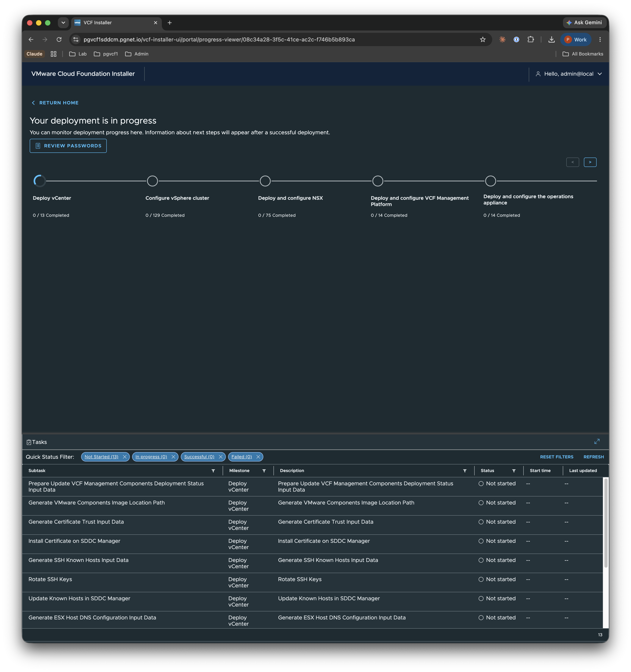Filter the Status column
The height and width of the screenshot is (672, 631).
[514, 470]
